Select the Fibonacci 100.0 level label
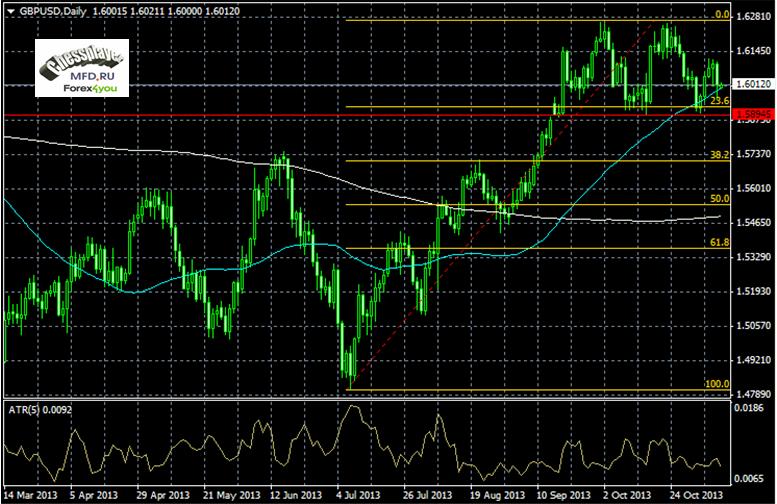 tap(716, 384)
